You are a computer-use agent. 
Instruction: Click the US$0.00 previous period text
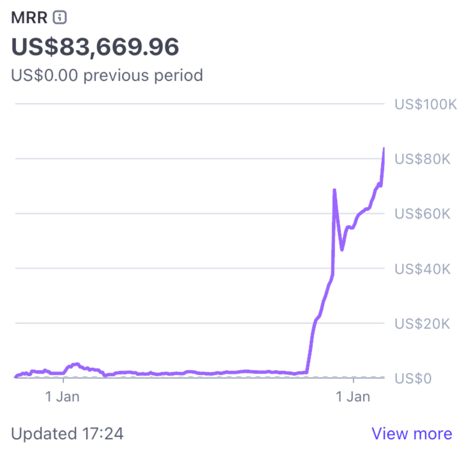click(107, 75)
